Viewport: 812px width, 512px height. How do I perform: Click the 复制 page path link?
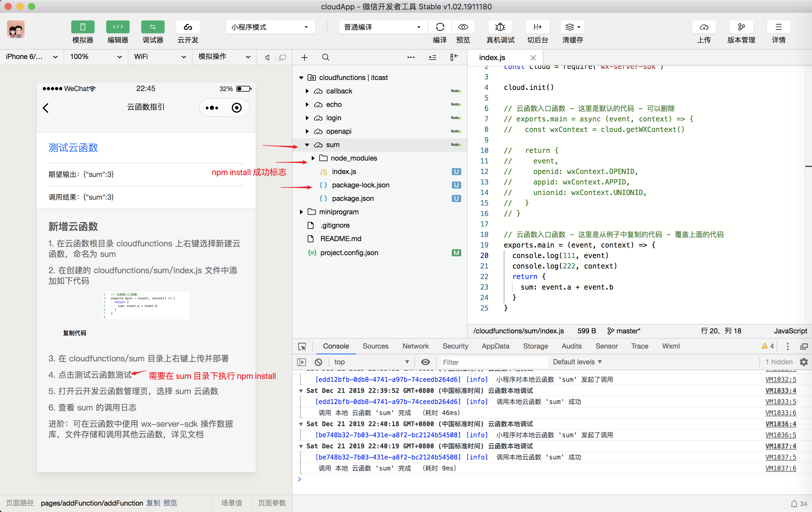click(x=153, y=503)
